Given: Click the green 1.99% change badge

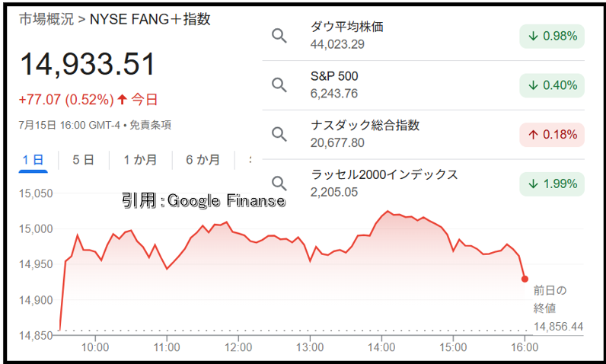Looking at the screenshot, I should pos(552,184).
